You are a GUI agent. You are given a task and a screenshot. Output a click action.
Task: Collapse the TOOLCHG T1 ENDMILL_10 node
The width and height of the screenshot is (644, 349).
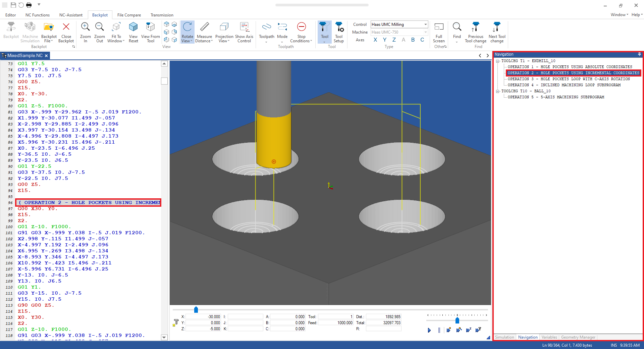click(x=498, y=61)
